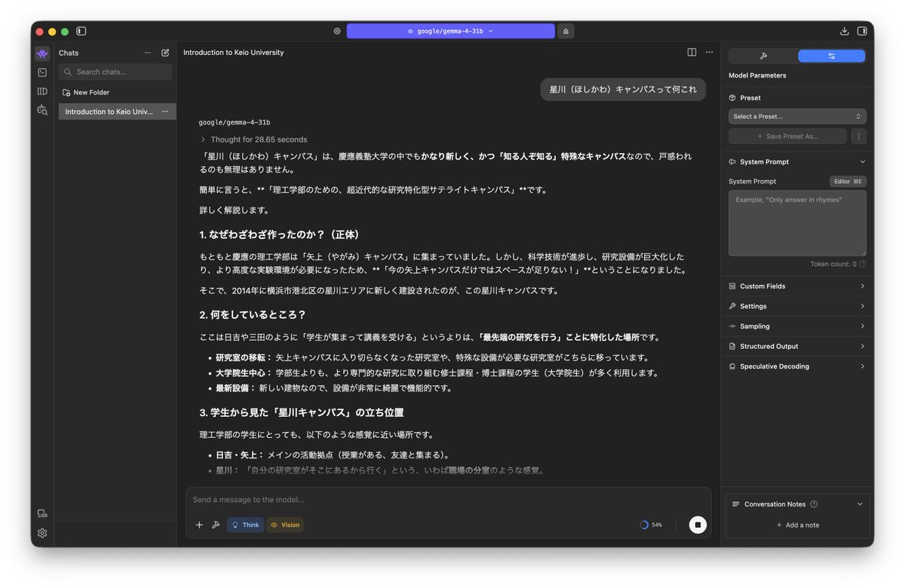905x588 pixels.
Task: Click the attachment plus icon in message bar
Action: [x=199, y=524]
